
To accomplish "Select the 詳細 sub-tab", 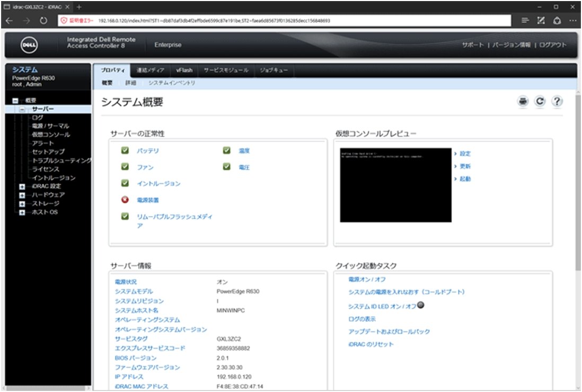I will tap(130, 83).
